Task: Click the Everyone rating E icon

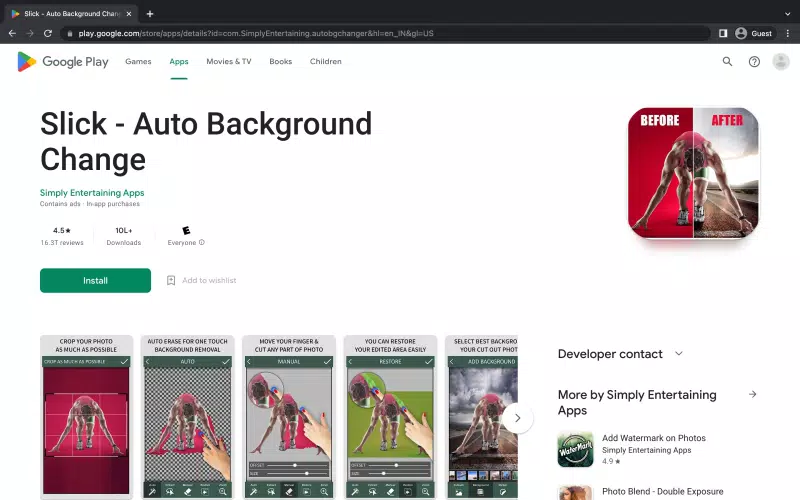Action: tap(186, 231)
